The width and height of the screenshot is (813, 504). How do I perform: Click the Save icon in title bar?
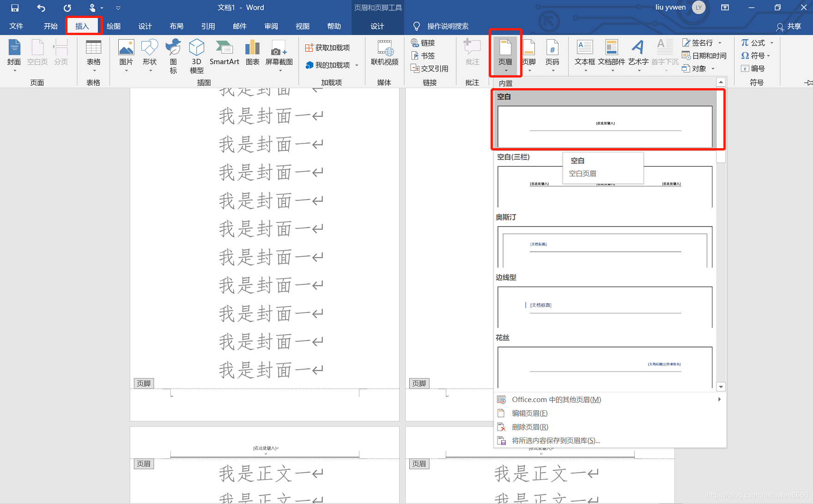pos(15,8)
